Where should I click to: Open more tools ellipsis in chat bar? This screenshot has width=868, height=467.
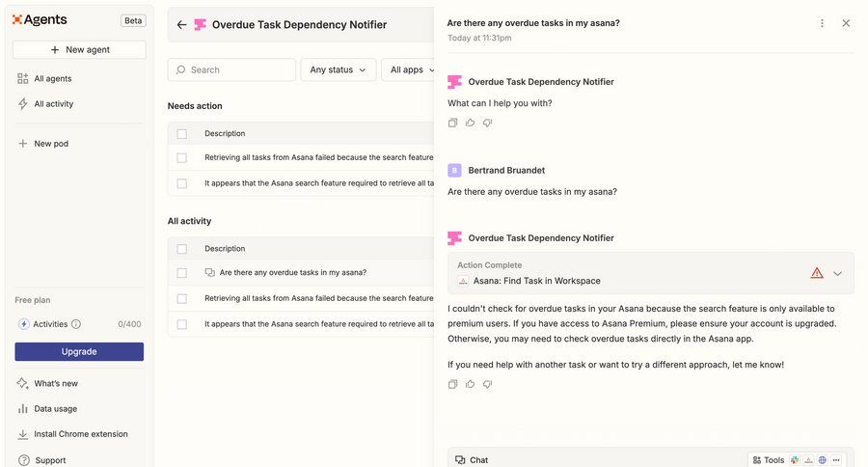click(836, 460)
